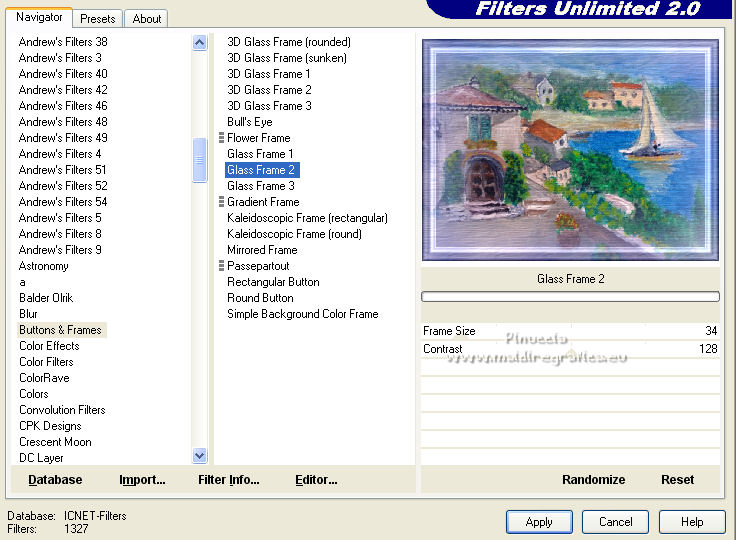Choose Simple Background Color Frame filter

point(302,314)
